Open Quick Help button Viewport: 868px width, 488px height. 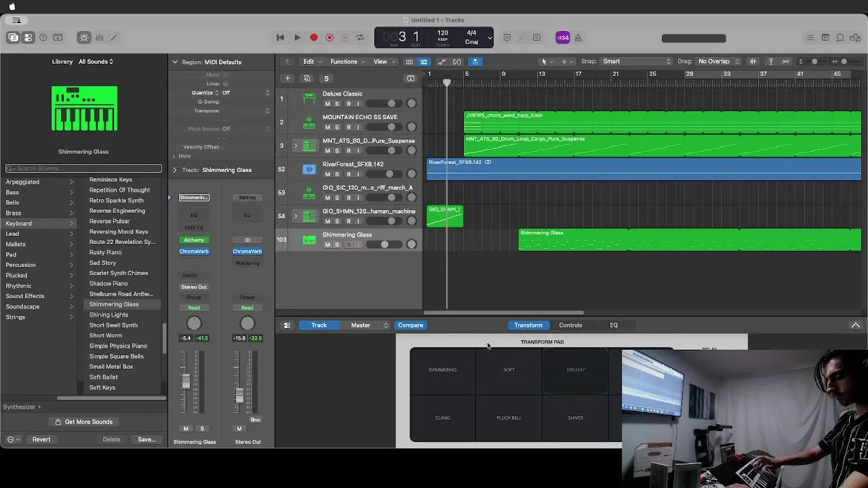[43, 38]
